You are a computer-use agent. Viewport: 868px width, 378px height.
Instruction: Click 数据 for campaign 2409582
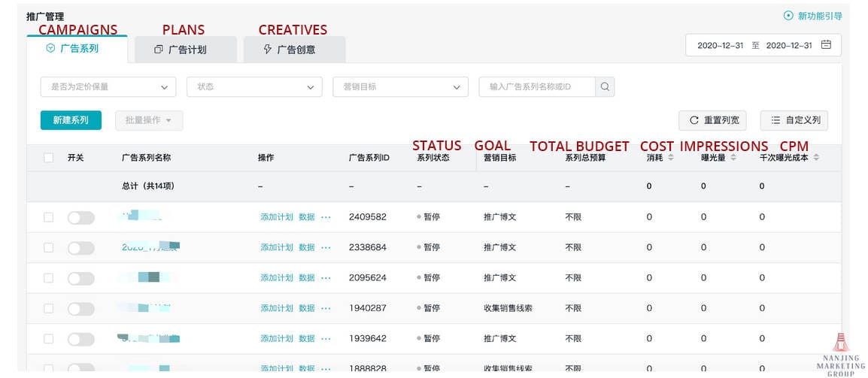[x=307, y=217]
